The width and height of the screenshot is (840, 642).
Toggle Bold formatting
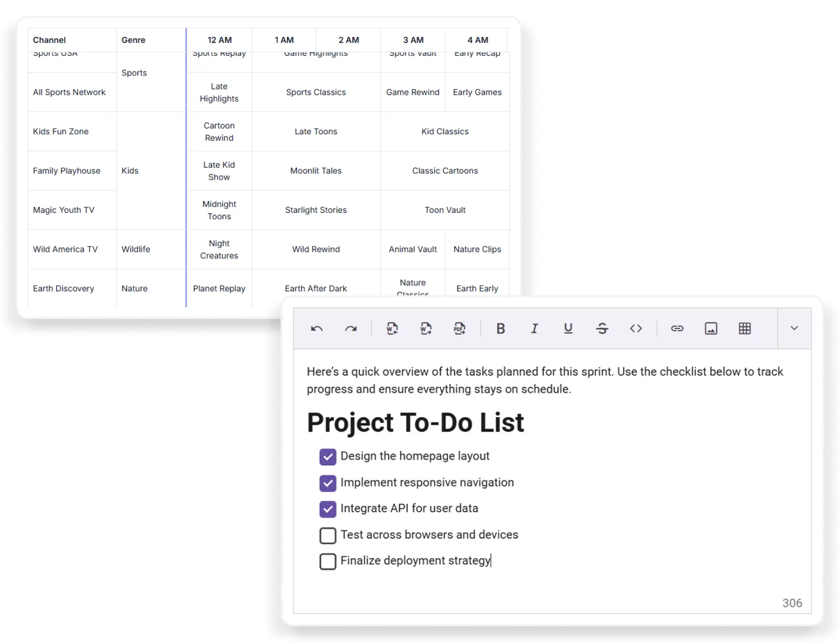click(x=501, y=328)
